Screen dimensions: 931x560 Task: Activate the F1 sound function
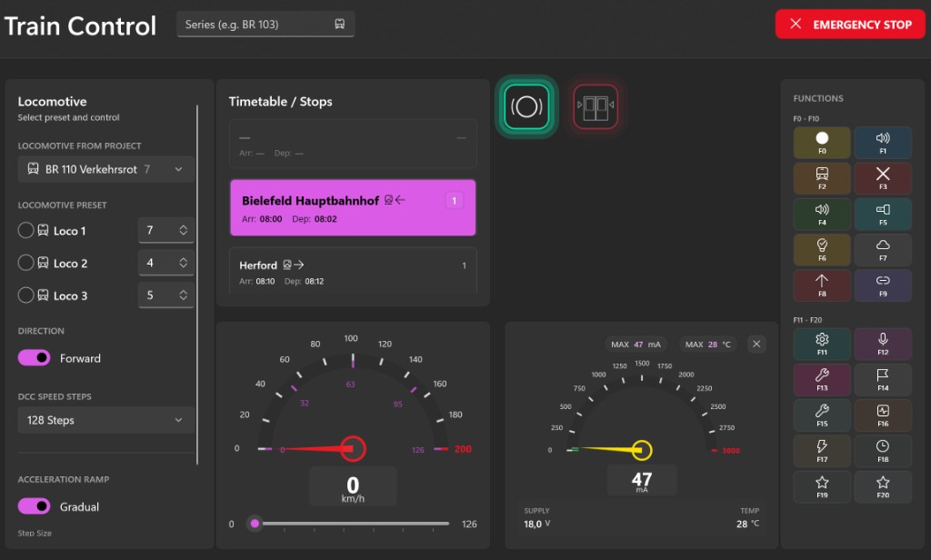tap(883, 143)
